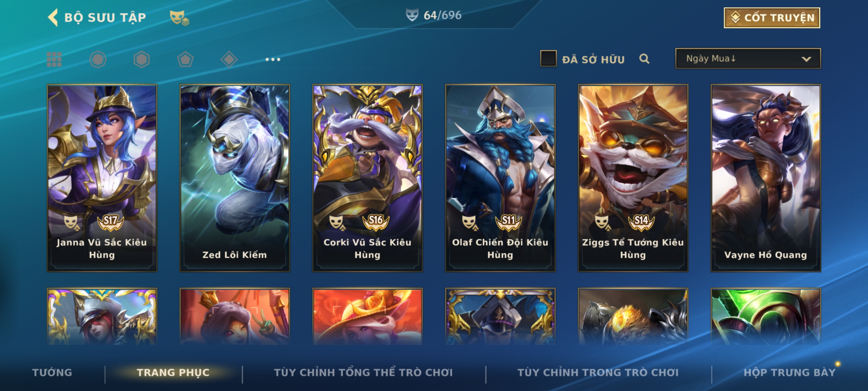This screenshot has height=391, width=868.
Task: Tick the Đã Sở Hữu checkbox
Action: pos(548,59)
